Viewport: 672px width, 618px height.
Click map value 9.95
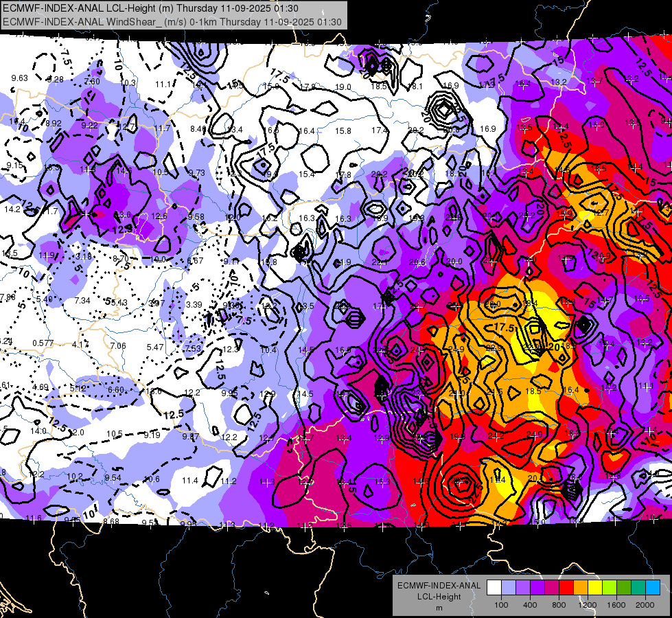point(230,393)
